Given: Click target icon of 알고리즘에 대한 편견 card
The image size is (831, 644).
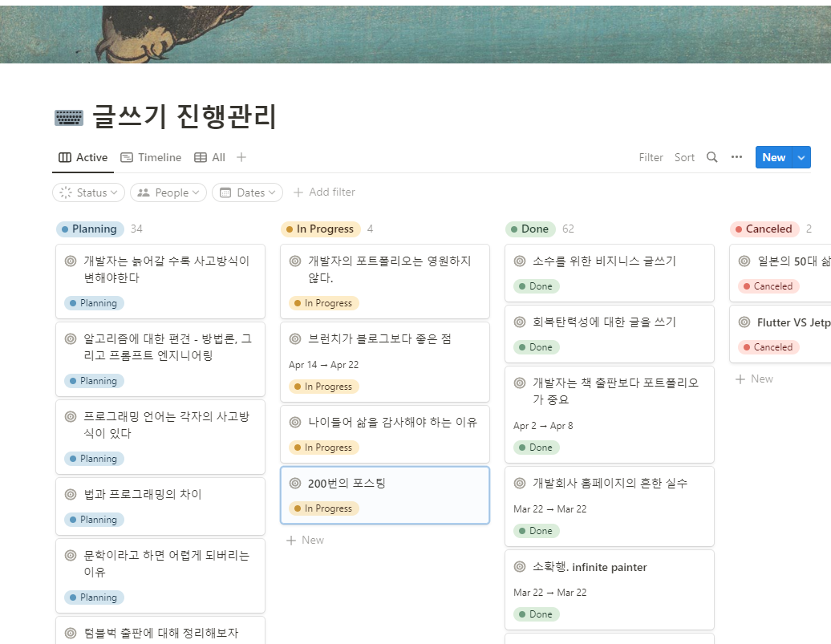Looking at the screenshot, I should (x=71, y=338).
